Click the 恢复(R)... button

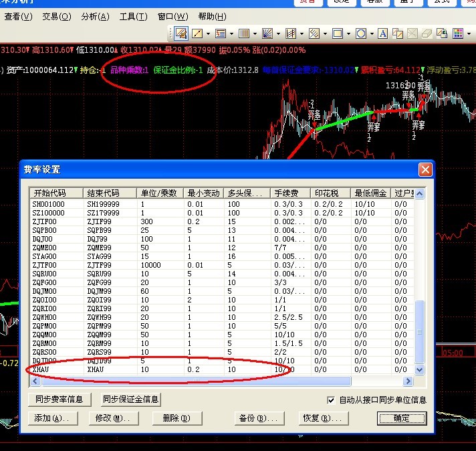(x=324, y=418)
